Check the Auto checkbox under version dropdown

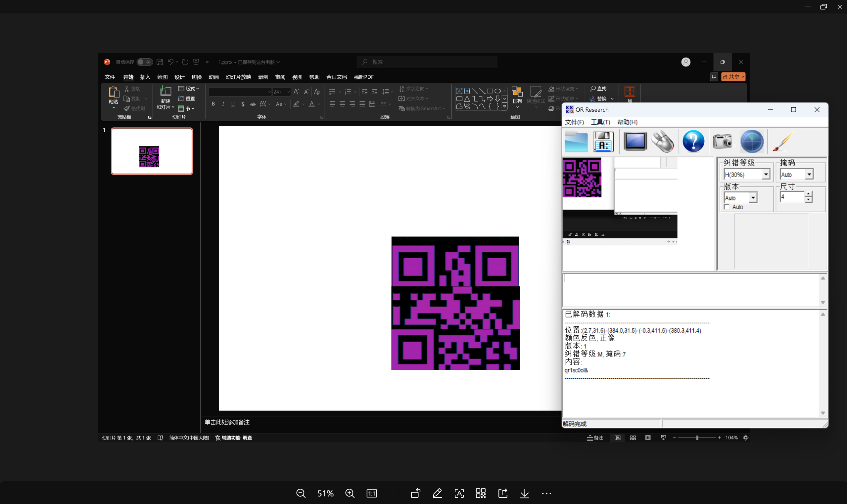pos(727,207)
